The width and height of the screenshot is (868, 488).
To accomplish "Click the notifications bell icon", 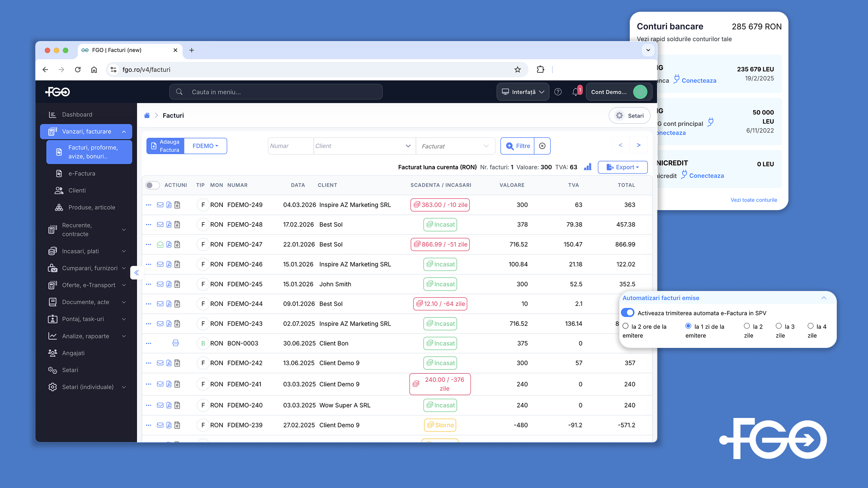I will click(575, 92).
